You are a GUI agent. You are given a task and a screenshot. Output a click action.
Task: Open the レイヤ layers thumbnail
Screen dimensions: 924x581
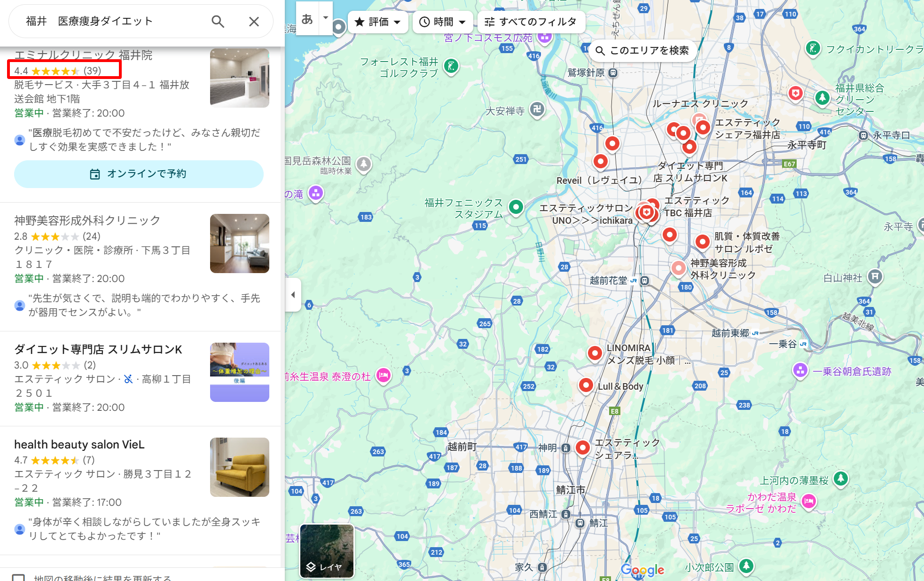[x=327, y=551]
